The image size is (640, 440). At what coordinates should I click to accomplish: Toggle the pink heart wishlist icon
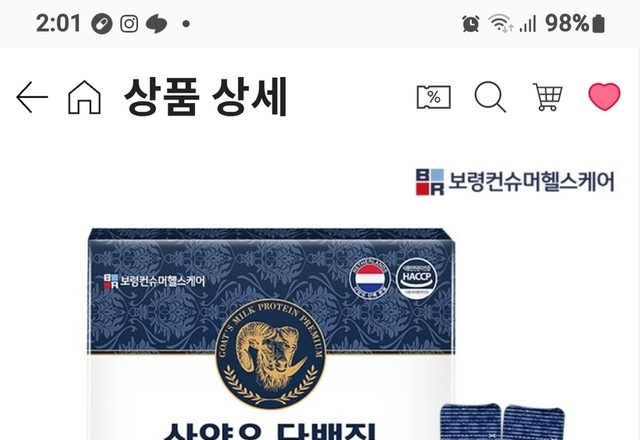tap(604, 97)
